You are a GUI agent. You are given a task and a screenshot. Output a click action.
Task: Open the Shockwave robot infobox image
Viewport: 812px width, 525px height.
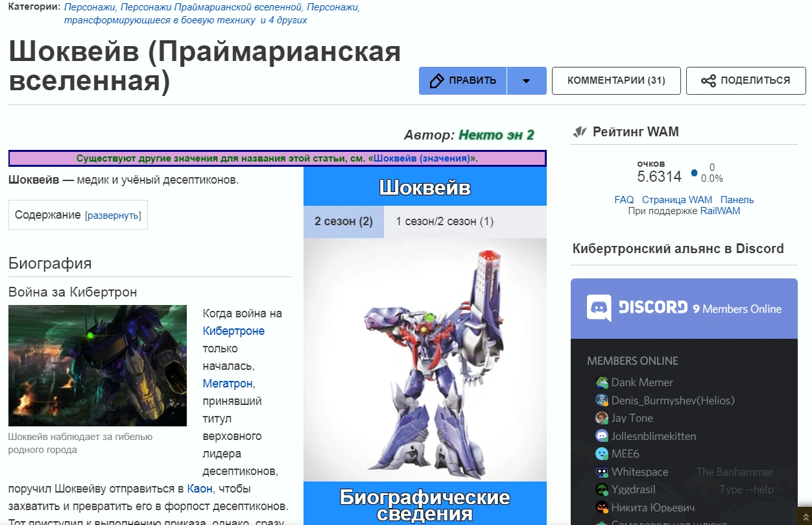[x=425, y=360]
